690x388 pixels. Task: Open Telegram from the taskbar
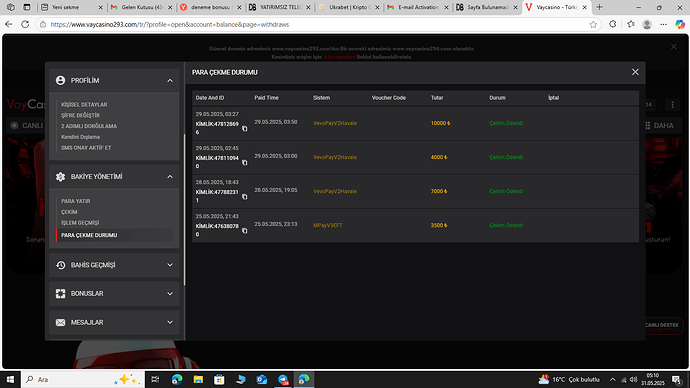coord(283,379)
